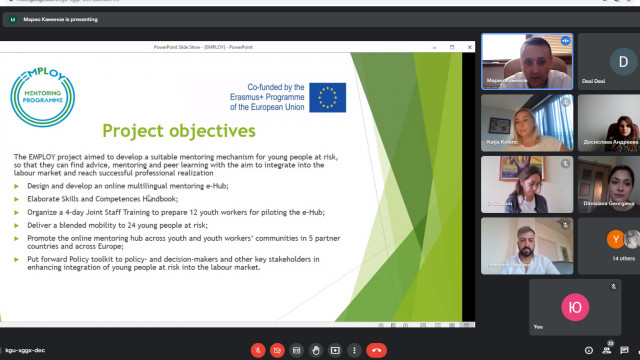Click 'Co-funded by the Erasmus+ Programme' text
Viewport: 640px width, 360px height.
pyautogui.click(x=267, y=97)
